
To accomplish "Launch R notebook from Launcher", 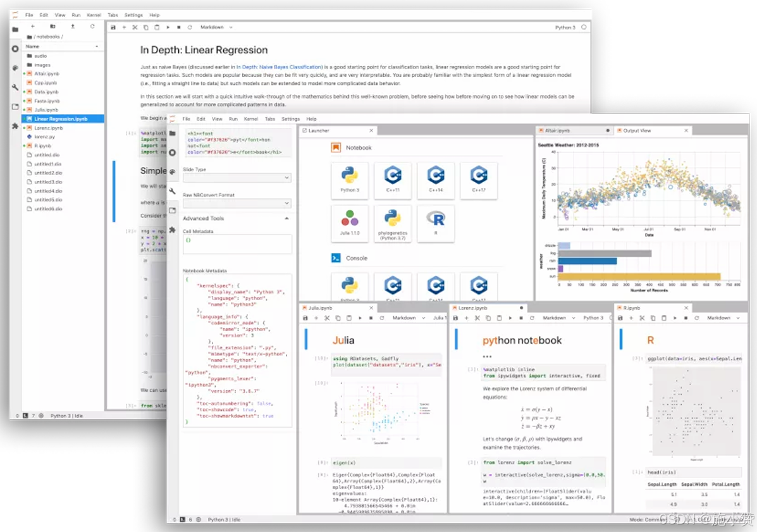I will tap(436, 223).
